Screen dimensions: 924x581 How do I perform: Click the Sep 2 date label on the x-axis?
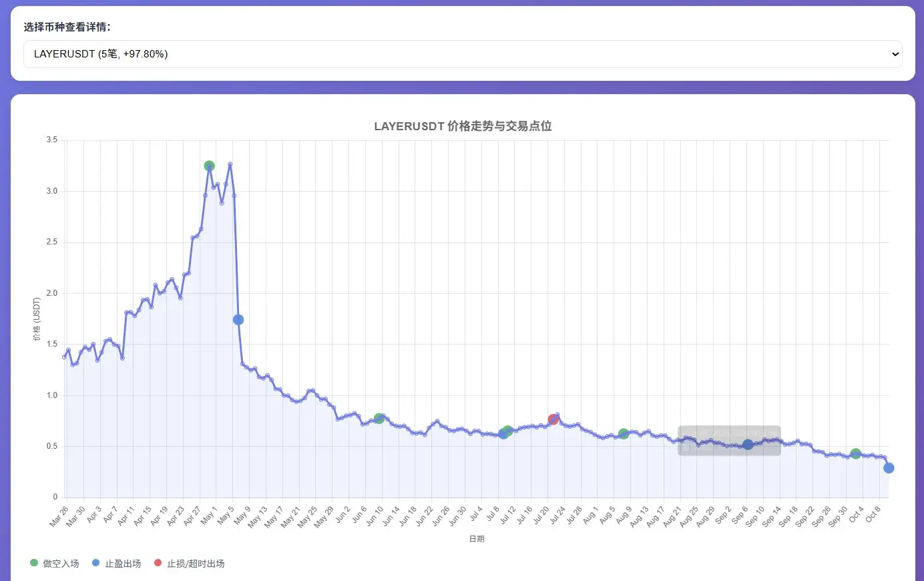[723, 516]
